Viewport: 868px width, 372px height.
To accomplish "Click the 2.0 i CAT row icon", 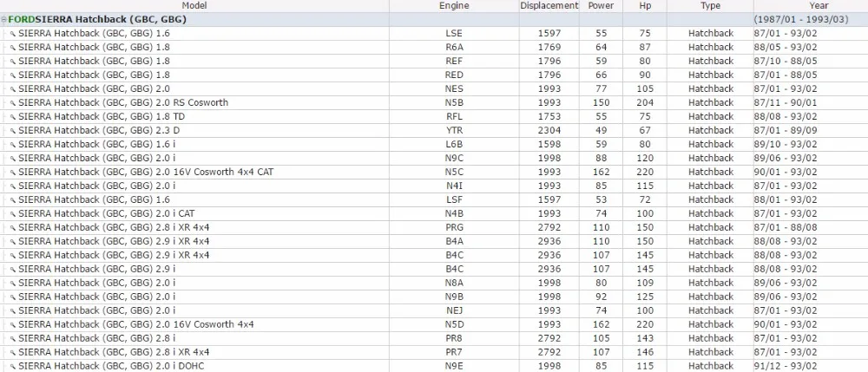I will point(13,213).
